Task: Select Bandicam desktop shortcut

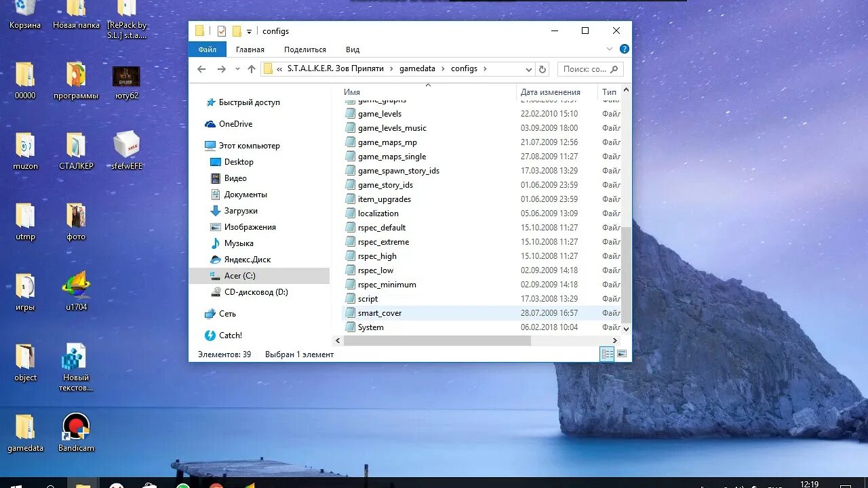Action: 76,432
